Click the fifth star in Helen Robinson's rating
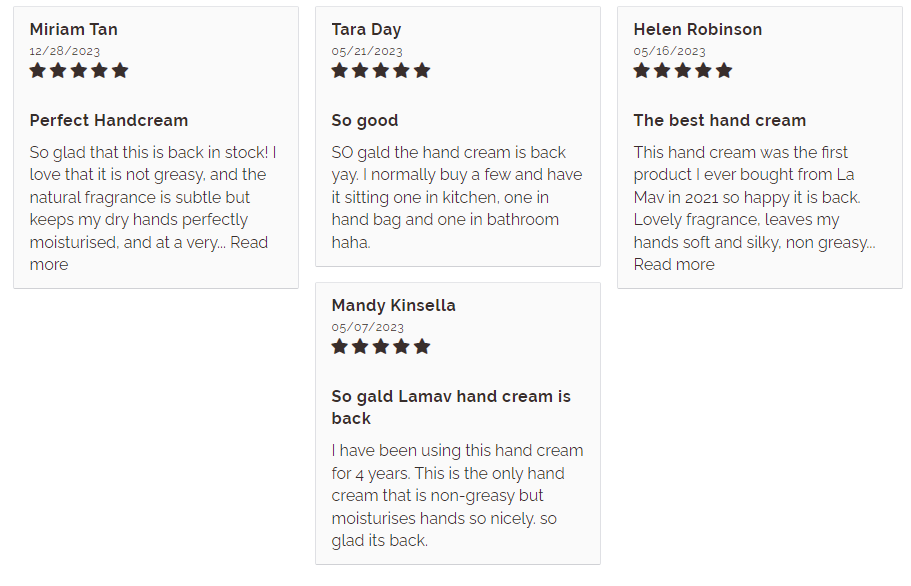 pyautogui.click(x=724, y=71)
